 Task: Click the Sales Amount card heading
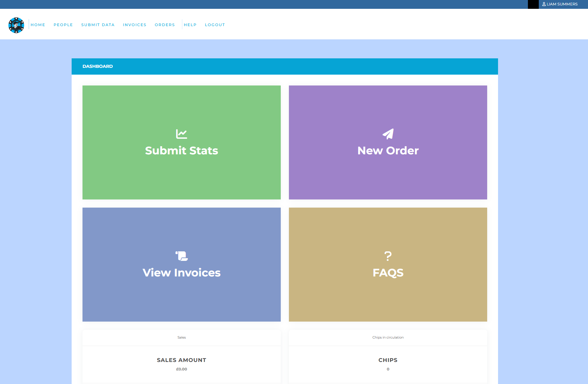[x=182, y=360]
